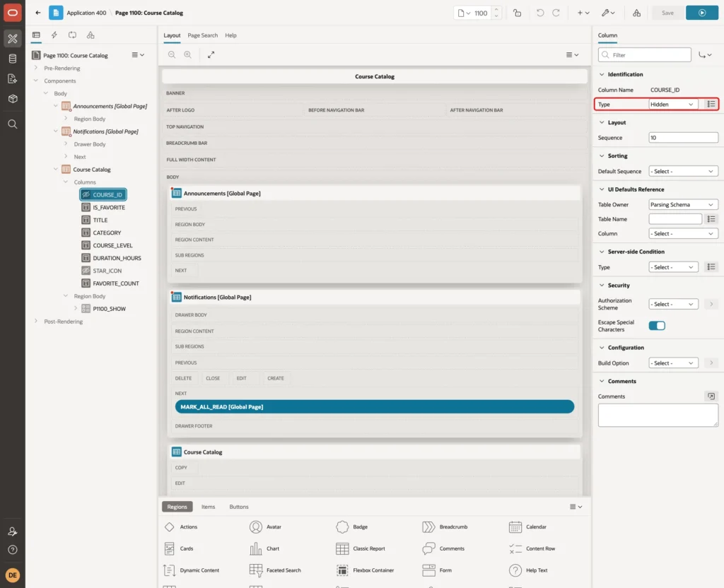The width and height of the screenshot is (724, 588).
Task: Open Comments editor expand icon
Action: [711, 396]
